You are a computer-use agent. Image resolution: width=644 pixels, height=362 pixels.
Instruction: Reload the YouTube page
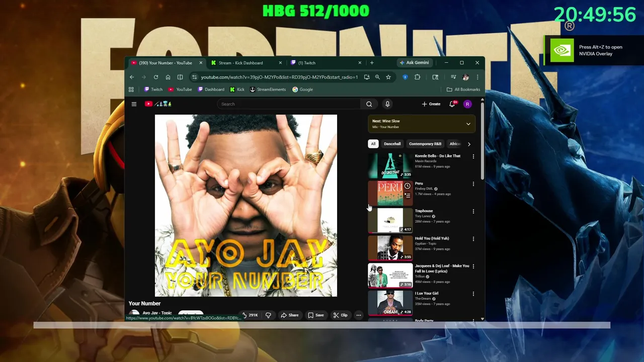click(x=156, y=77)
